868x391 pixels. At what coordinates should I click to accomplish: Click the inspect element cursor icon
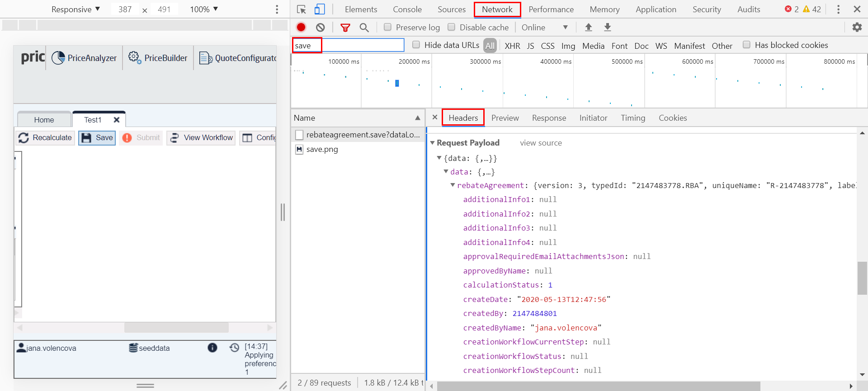pyautogui.click(x=302, y=9)
